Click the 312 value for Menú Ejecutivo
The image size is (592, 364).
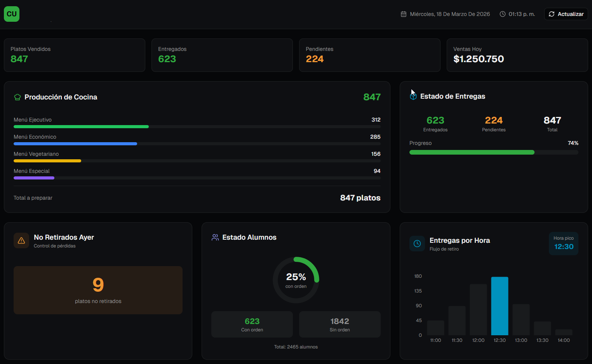coord(376,120)
